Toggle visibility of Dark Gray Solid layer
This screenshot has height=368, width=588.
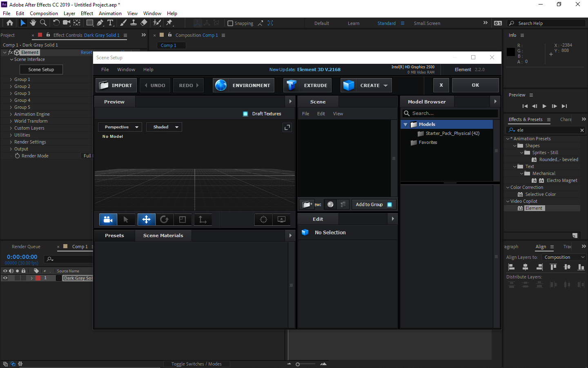pyautogui.click(x=5, y=278)
